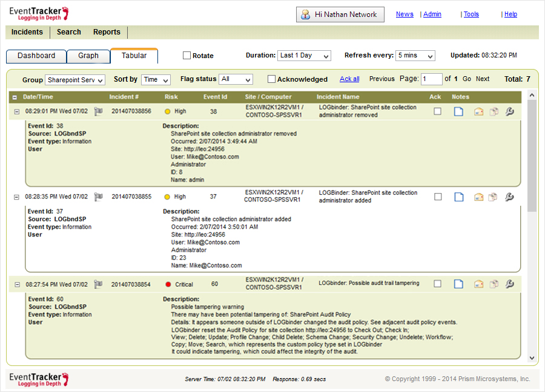545x392 pixels.
Task: Open the Group dropdown
Action: [75, 80]
